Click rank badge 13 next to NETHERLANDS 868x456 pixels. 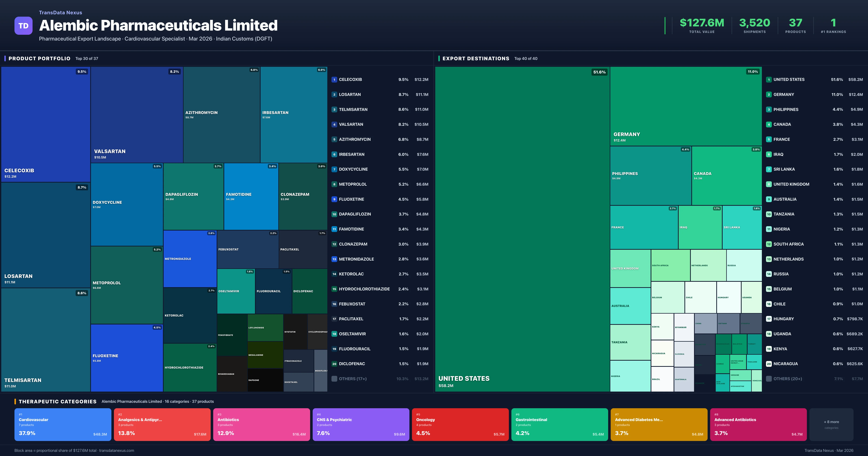[x=769, y=259]
